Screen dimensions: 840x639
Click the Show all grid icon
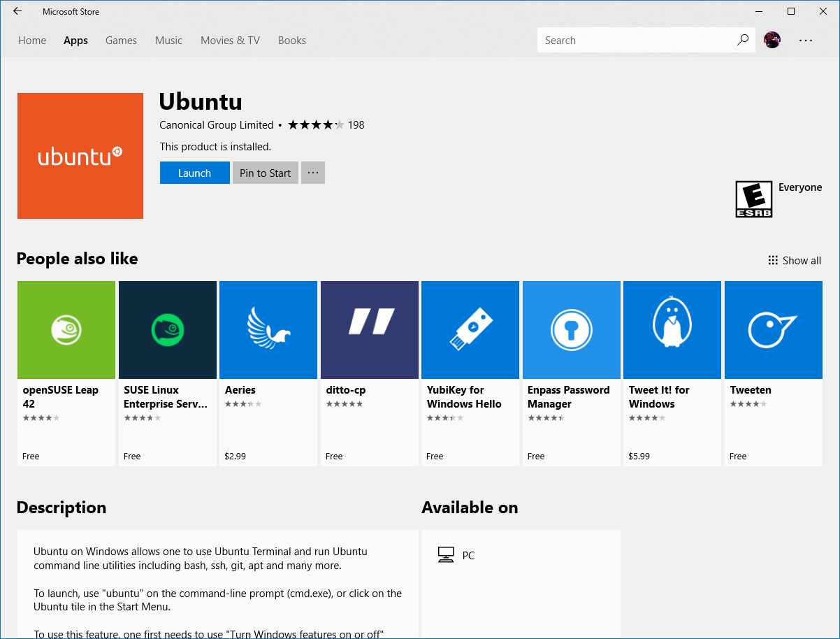tap(773, 260)
